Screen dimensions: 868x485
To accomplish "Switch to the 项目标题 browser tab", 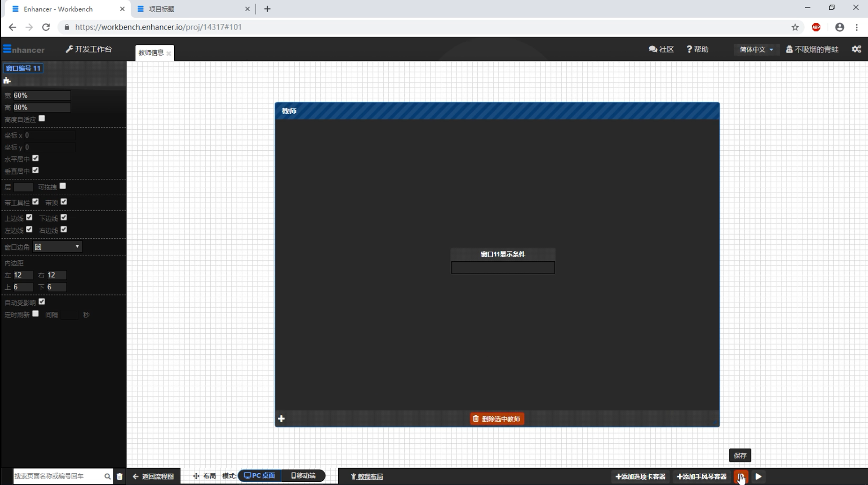I will point(192,9).
